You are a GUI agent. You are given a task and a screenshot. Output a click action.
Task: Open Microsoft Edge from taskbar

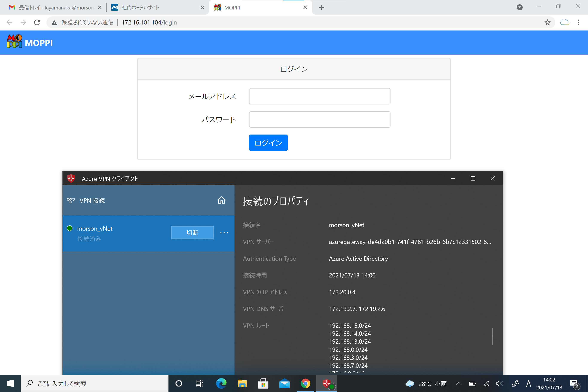pos(221,383)
